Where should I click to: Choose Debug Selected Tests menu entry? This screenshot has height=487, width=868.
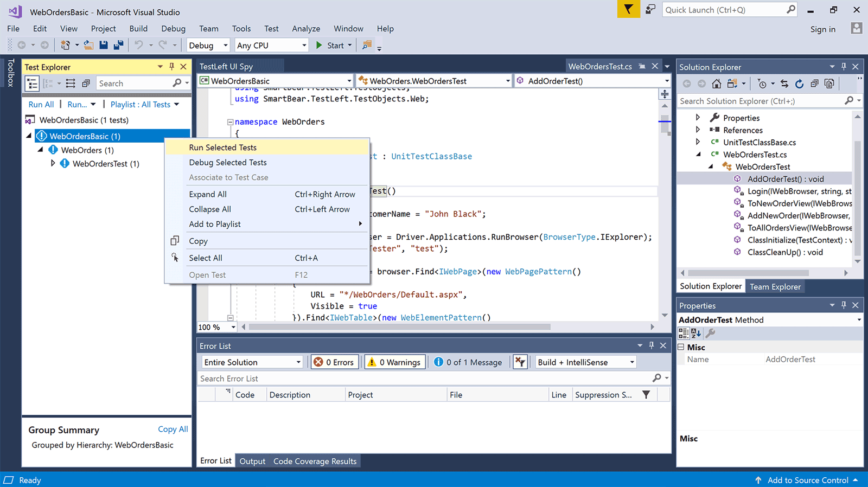click(267, 163)
